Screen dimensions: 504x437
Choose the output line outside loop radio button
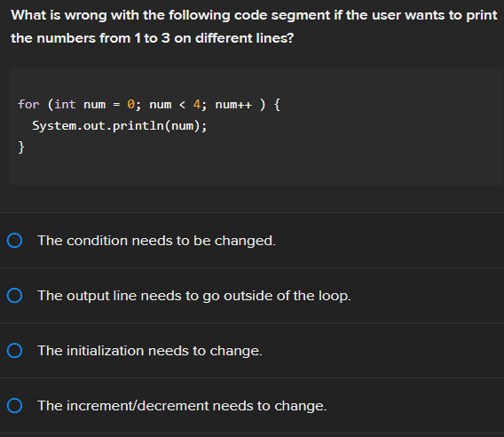(14, 296)
